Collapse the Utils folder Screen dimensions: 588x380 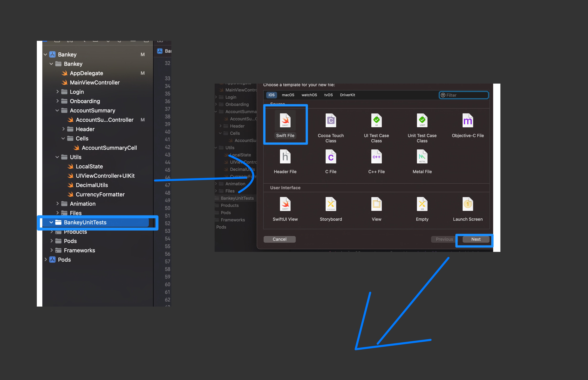pyautogui.click(x=57, y=157)
